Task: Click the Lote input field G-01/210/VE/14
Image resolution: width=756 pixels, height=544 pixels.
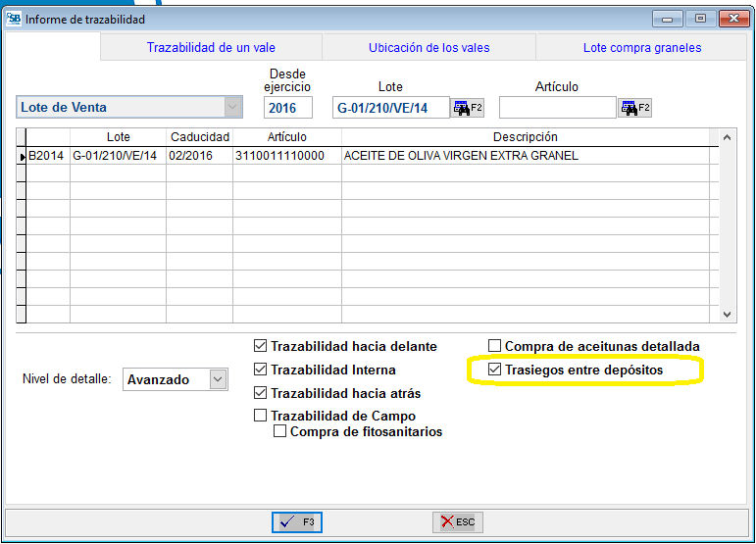Action: [391, 108]
